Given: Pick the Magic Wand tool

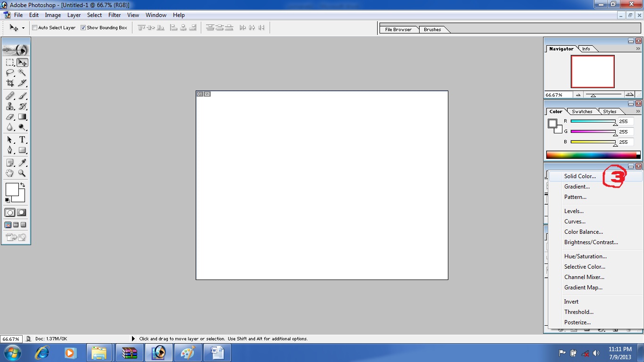Looking at the screenshot, I should pyautogui.click(x=21, y=72).
